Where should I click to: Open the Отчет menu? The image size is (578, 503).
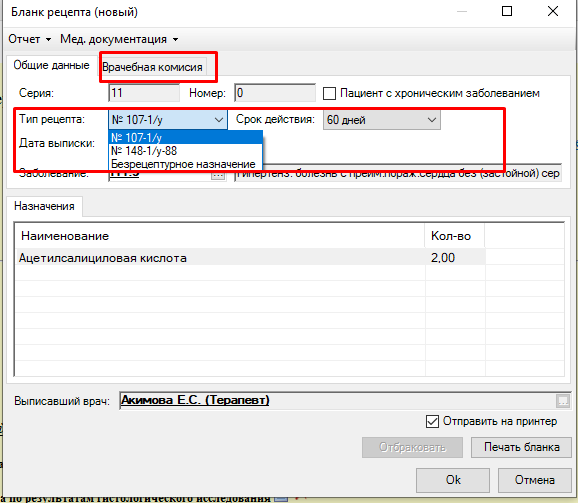tap(29, 39)
